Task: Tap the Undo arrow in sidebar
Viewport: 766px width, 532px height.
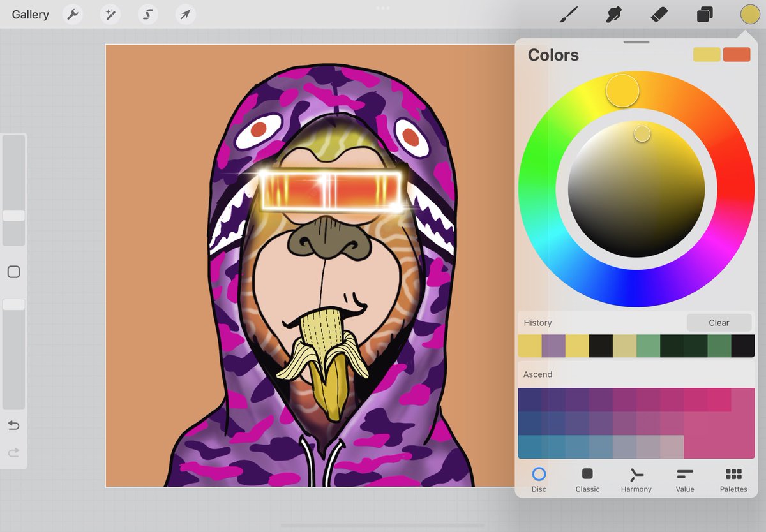Action: coord(13,425)
